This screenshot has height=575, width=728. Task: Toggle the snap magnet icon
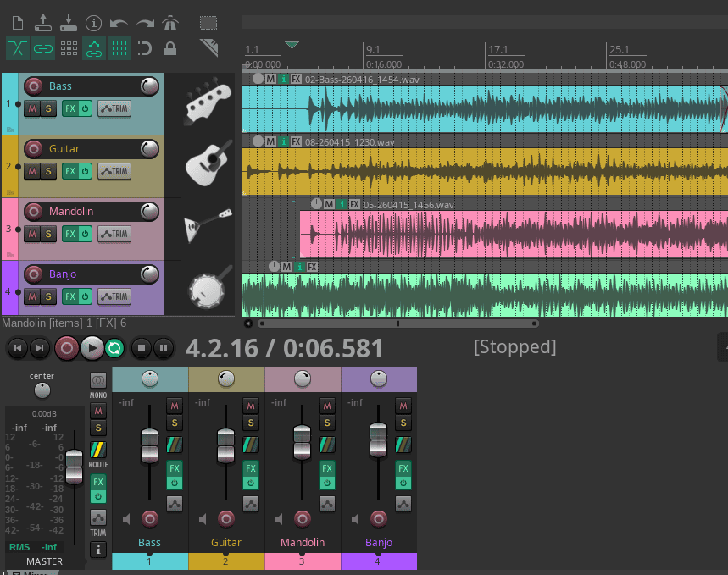point(145,48)
